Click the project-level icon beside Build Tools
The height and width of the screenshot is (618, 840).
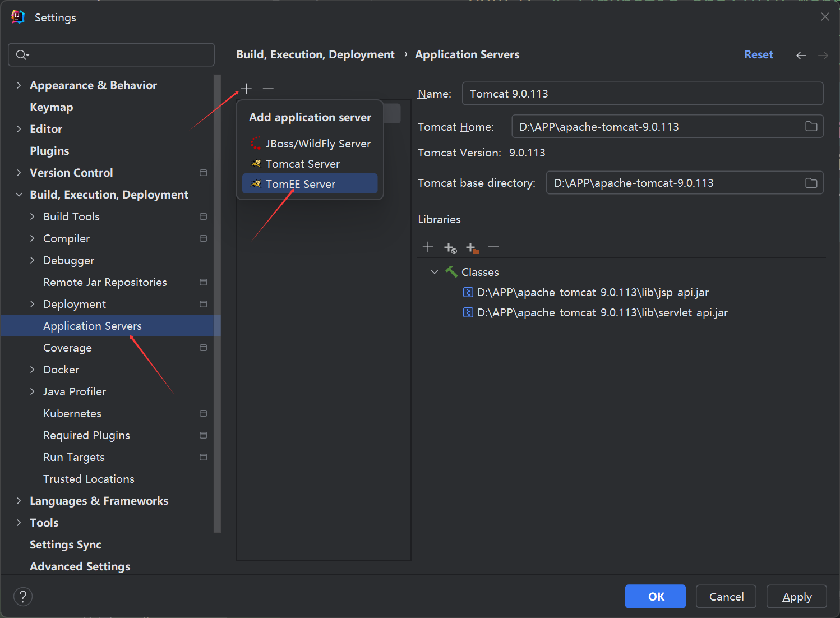point(203,216)
